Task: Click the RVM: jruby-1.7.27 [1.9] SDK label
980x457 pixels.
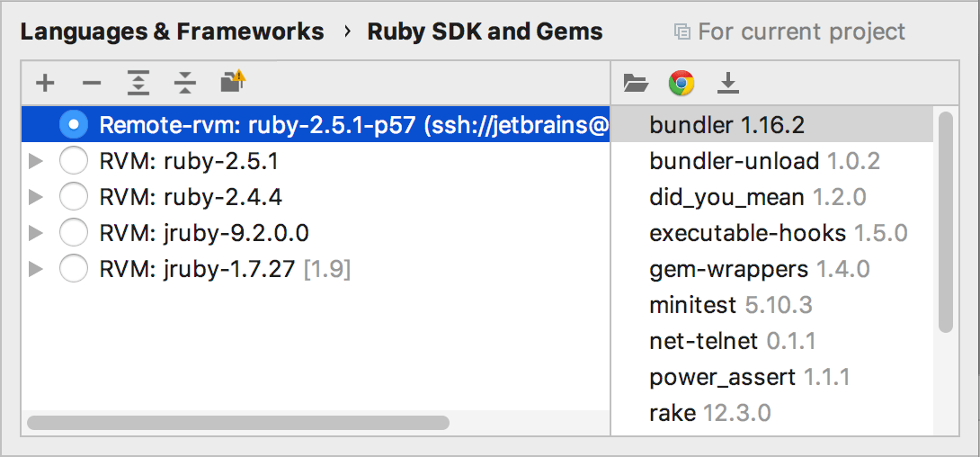Action: 225,270
